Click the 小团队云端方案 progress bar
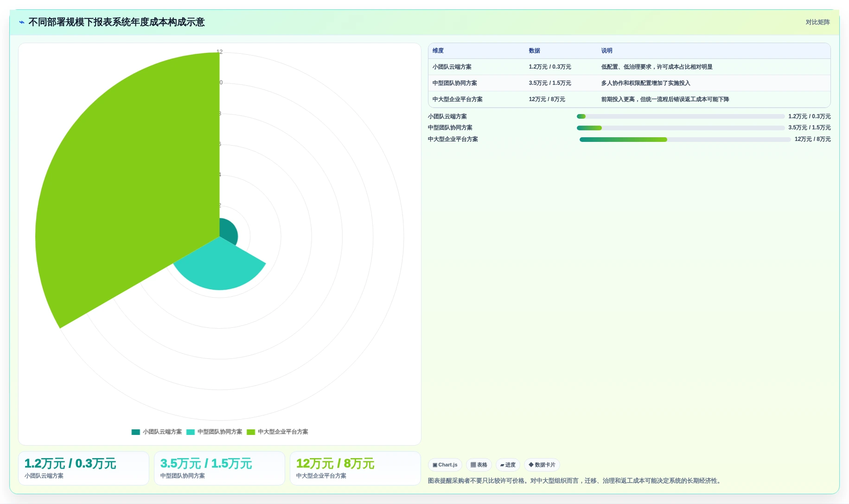Viewport: 849px width, 504px height. (681, 116)
